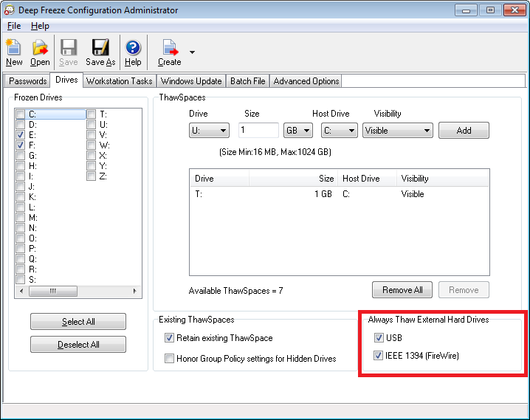Enable Honor Group Policy settings checkbox
The image size is (530, 420).
169,359
